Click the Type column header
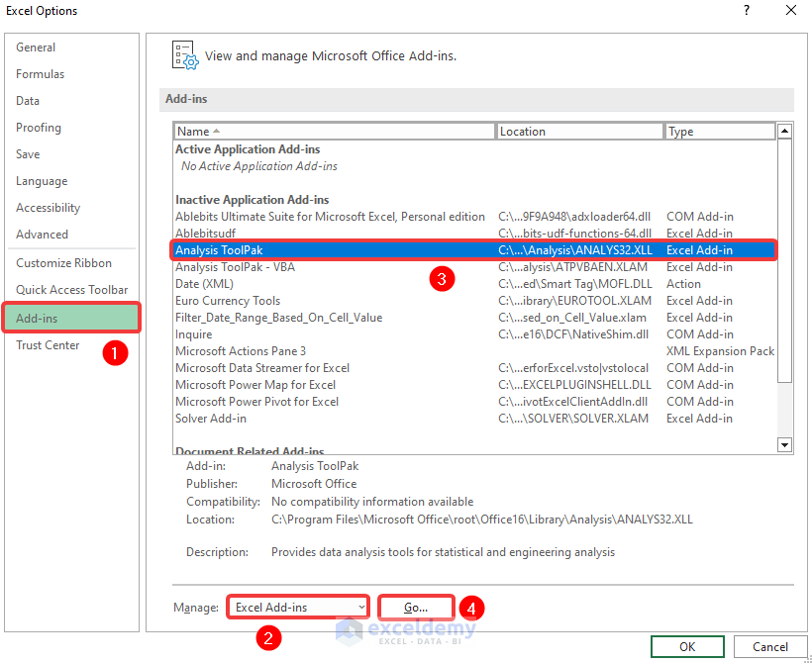812x663 pixels. click(720, 132)
